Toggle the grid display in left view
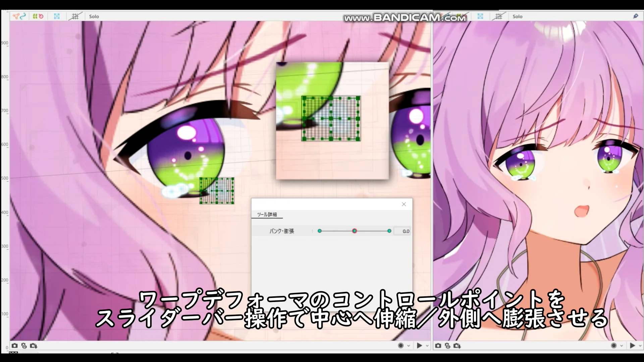The image size is (644, 362). [x=75, y=16]
